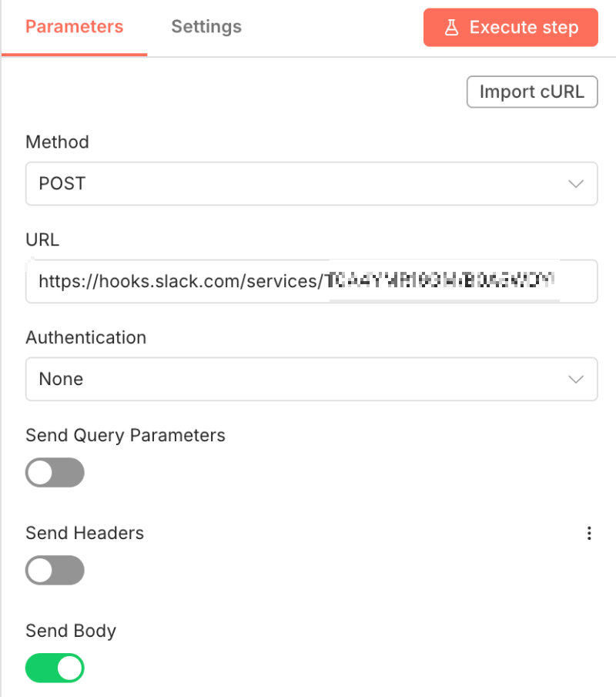Disable the Send Body switch
This screenshot has width=616, height=697.
pyautogui.click(x=55, y=668)
